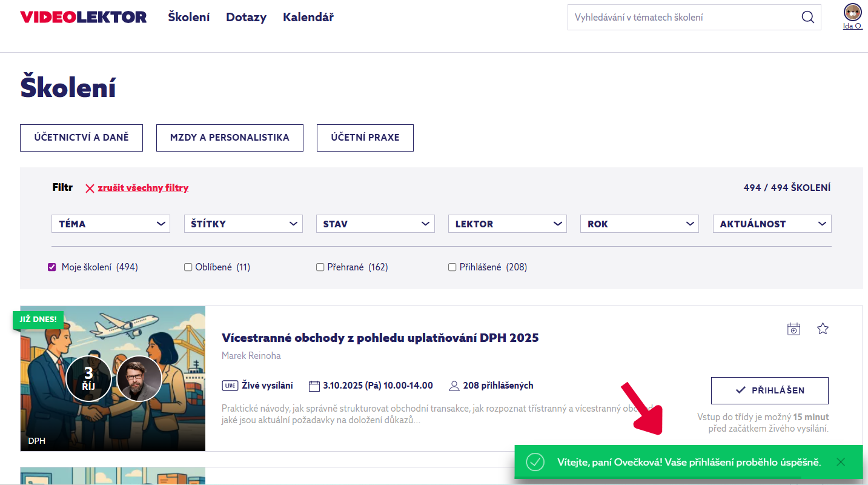
Task: Open the Ida O. user avatar
Action: pos(852,12)
